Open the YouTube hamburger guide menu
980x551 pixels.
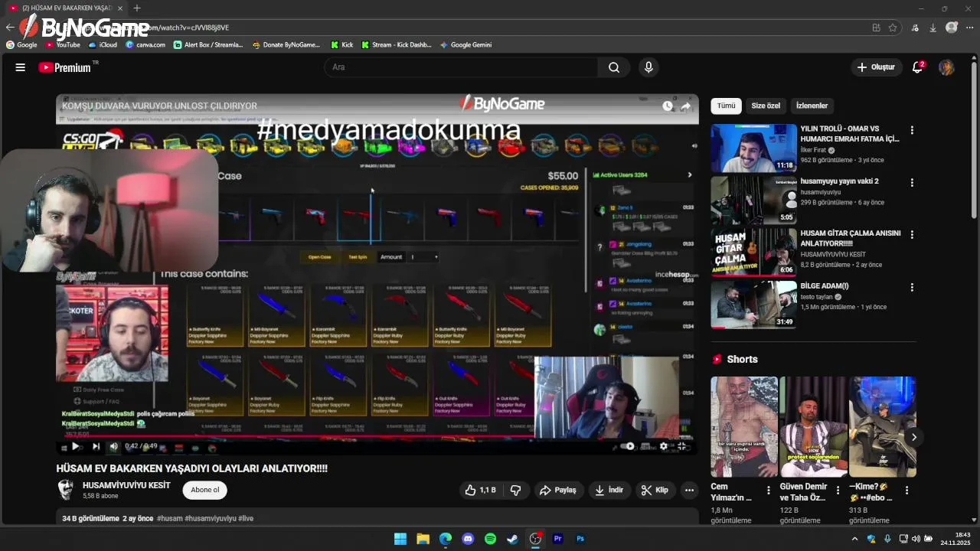click(x=21, y=67)
